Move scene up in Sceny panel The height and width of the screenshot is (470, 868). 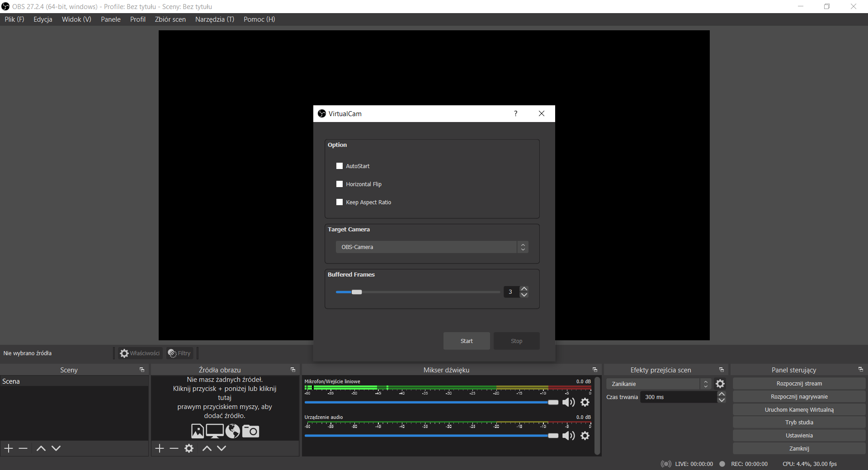[41, 448]
